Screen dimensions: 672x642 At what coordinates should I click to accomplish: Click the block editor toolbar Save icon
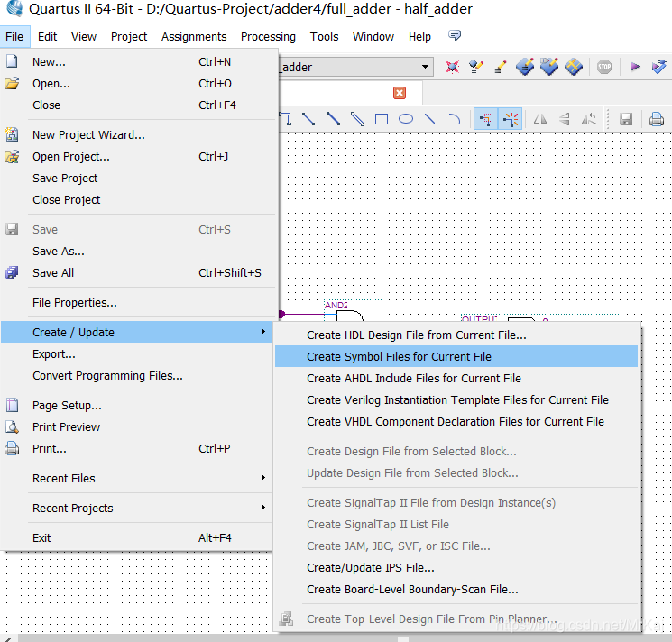tap(626, 119)
